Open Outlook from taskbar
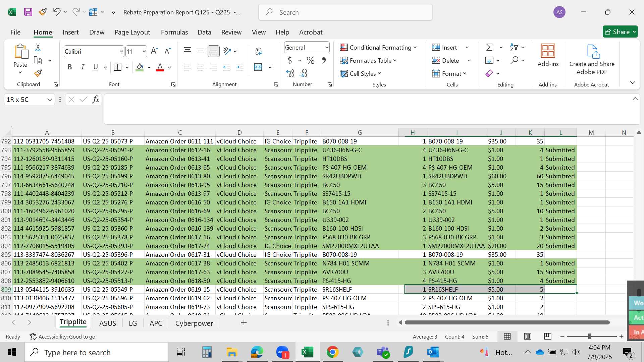 pyautogui.click(x=433, y=352)
